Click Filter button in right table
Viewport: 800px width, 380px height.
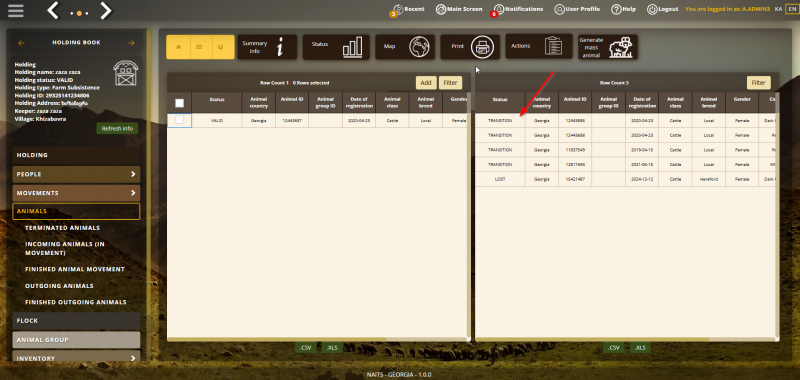(x=759, y=83)
